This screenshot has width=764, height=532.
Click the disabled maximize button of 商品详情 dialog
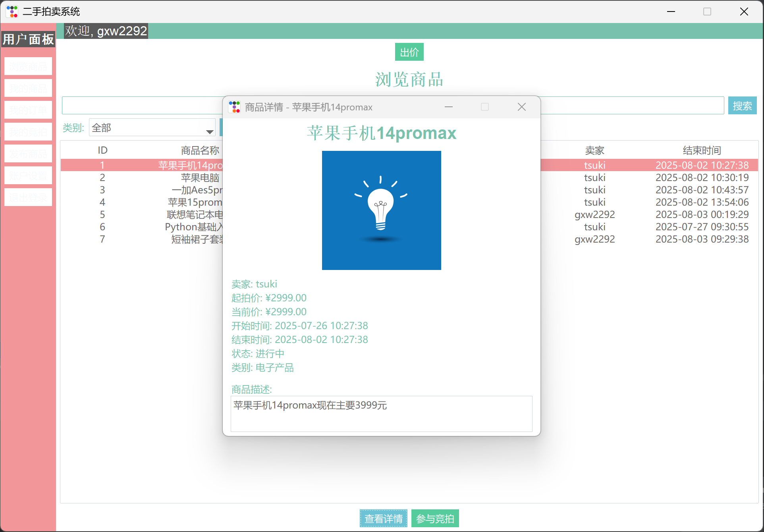tap(485, 107)
